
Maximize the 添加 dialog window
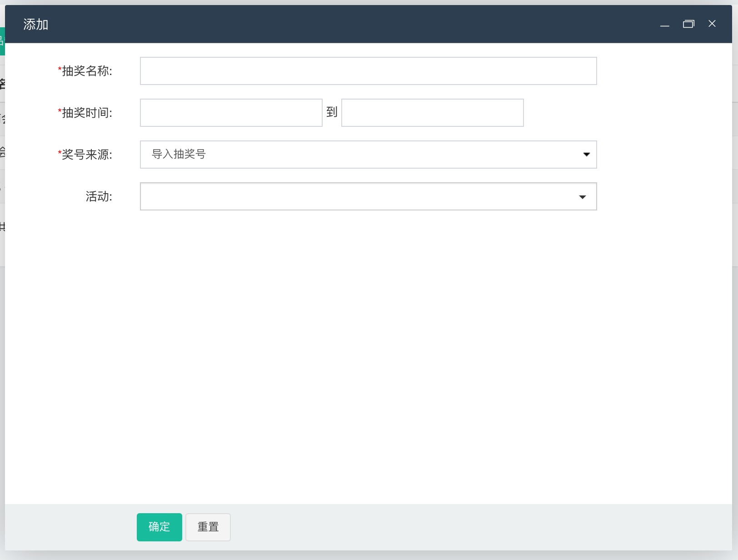click(688, 24)
